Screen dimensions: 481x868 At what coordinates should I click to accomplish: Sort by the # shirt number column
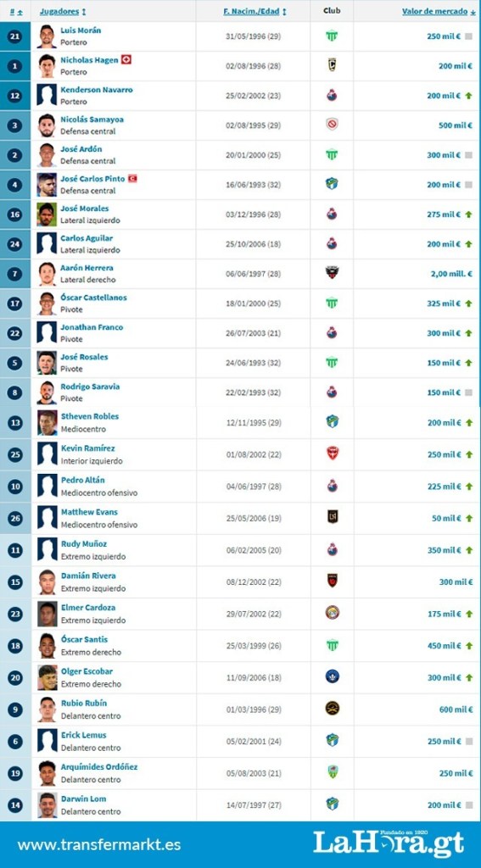tap(16, 11)
